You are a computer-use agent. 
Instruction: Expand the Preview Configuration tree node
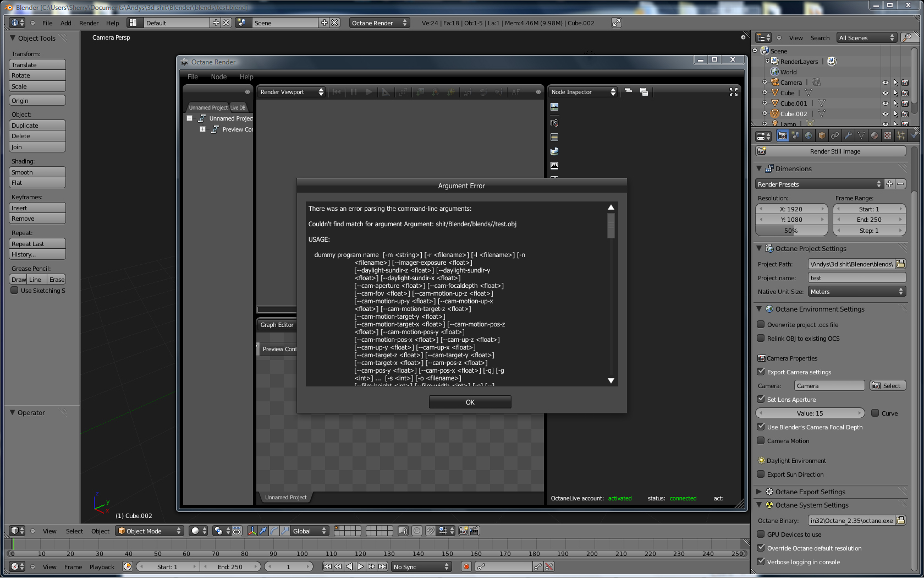[202, 129]
